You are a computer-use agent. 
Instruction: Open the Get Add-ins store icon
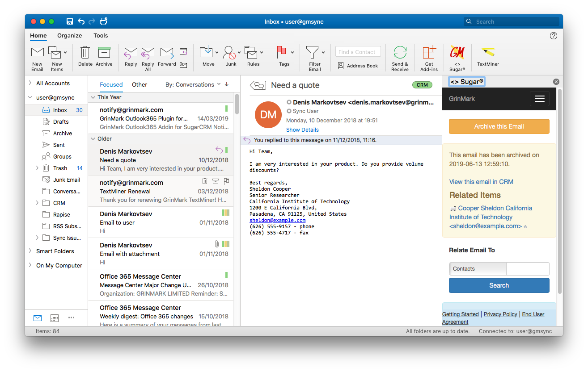click(x=429, y=53)
